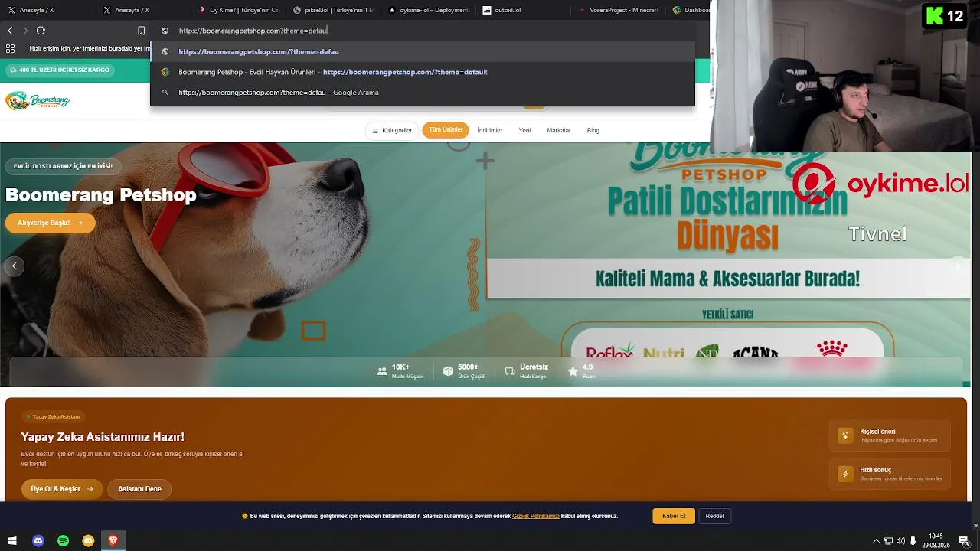Viewport: 980px width, 551px height.
Task: Open the yellow chat app in taskbar
Action: (x=88, y=541)
